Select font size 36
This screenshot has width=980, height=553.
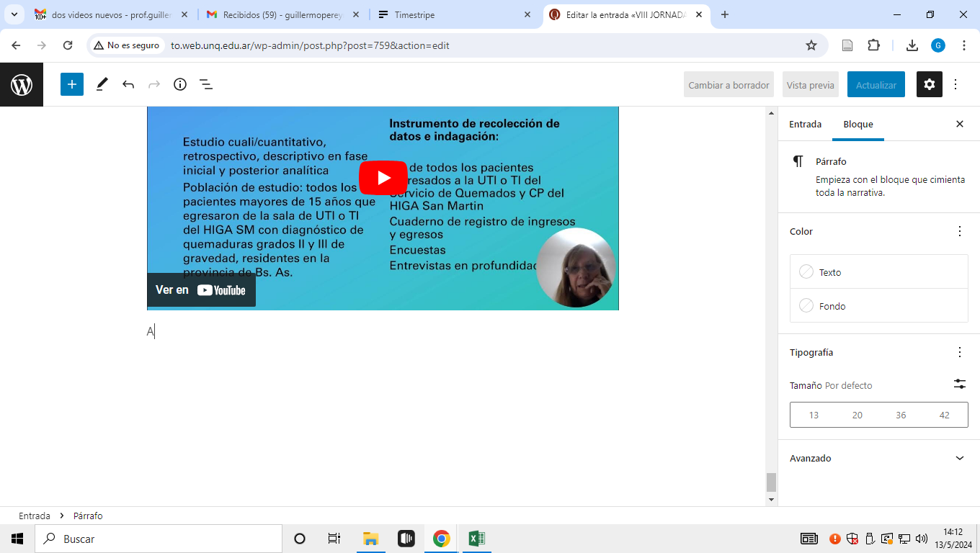coord(901,415)
